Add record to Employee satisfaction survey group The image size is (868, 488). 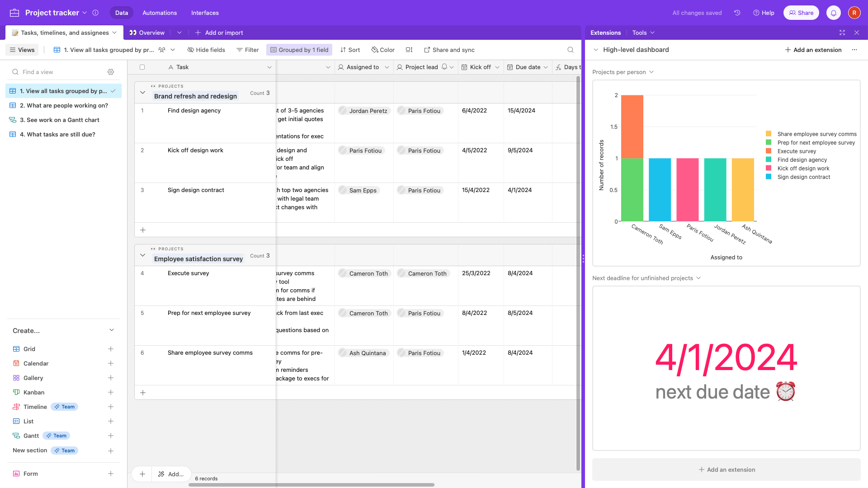[143, 393]
